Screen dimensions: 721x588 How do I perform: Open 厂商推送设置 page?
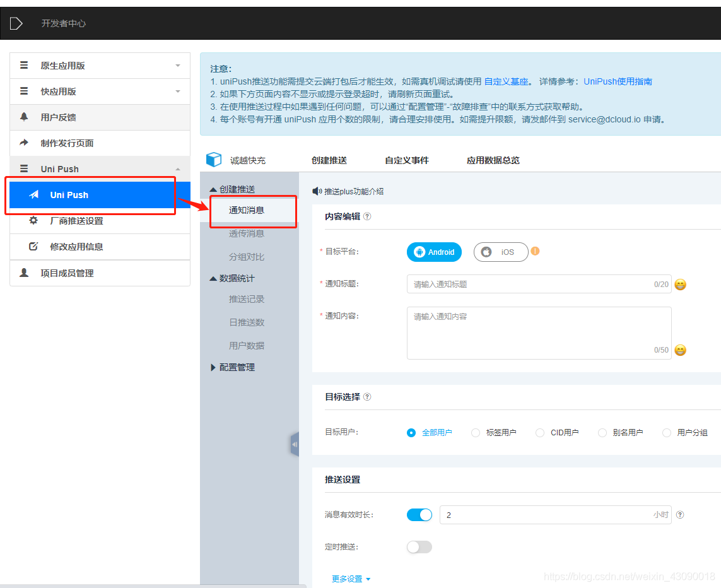pyautogui.click(x=100, y=221)
